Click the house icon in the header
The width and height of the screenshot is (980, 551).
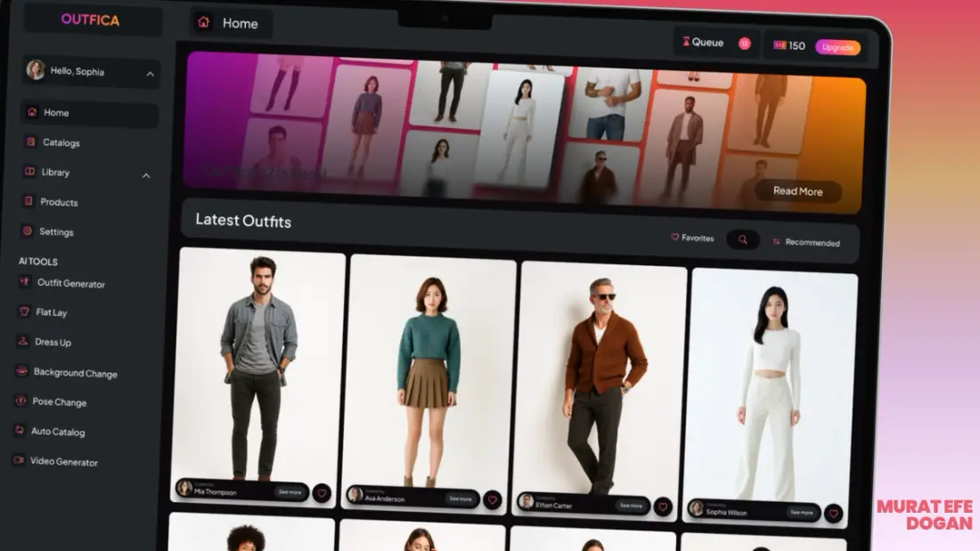[204, 22]
